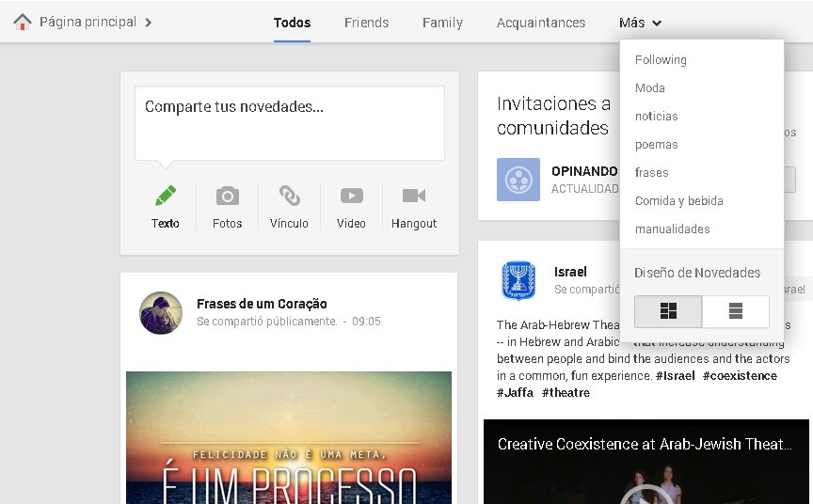The width and height of the screenshot is (813, 504).
Task: Open the Felicidade sunset post image
Action: click(289, 437)
